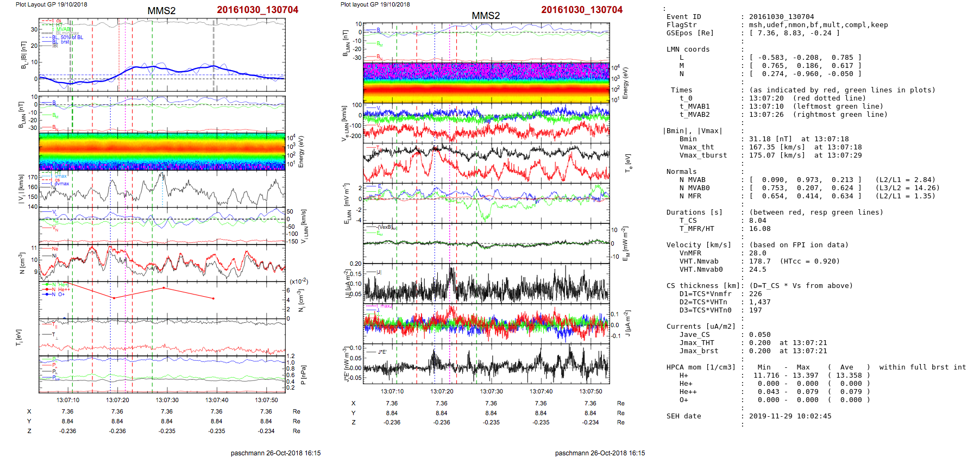Image resolution: width=980 pixels, height=457 pixels.
Task: Click the D2 thickness value 1,437
Action: coord(759,302)
